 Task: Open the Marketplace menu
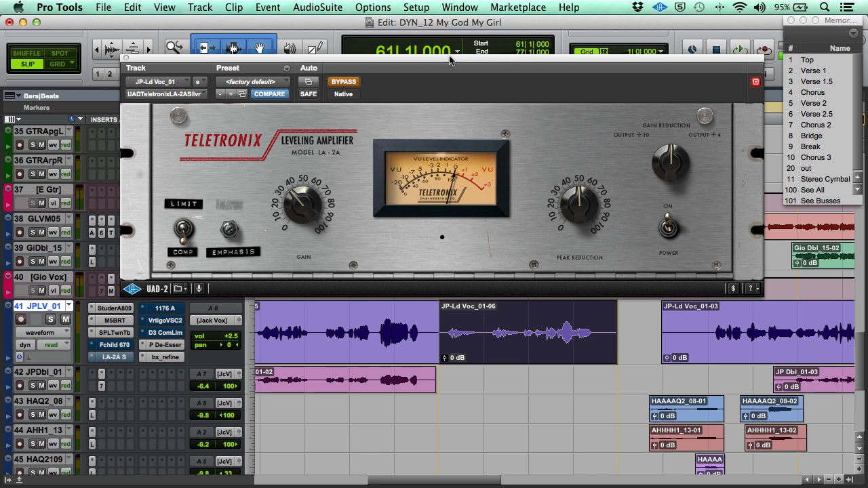tap(518, 7)
